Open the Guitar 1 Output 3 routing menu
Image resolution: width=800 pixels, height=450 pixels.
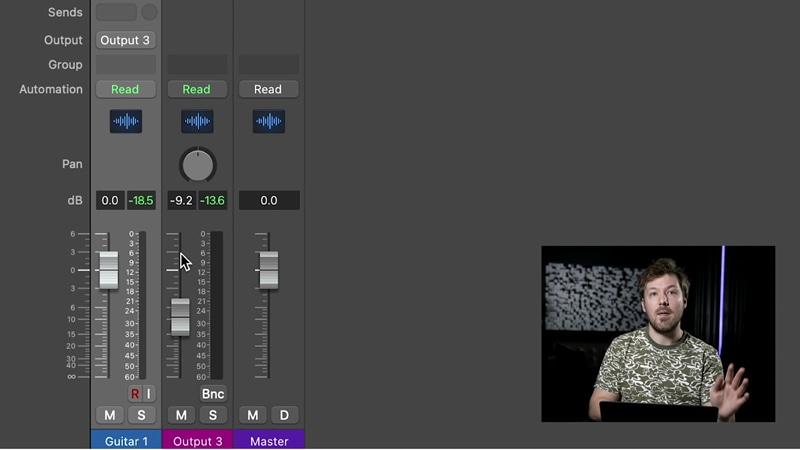point(126,40)
